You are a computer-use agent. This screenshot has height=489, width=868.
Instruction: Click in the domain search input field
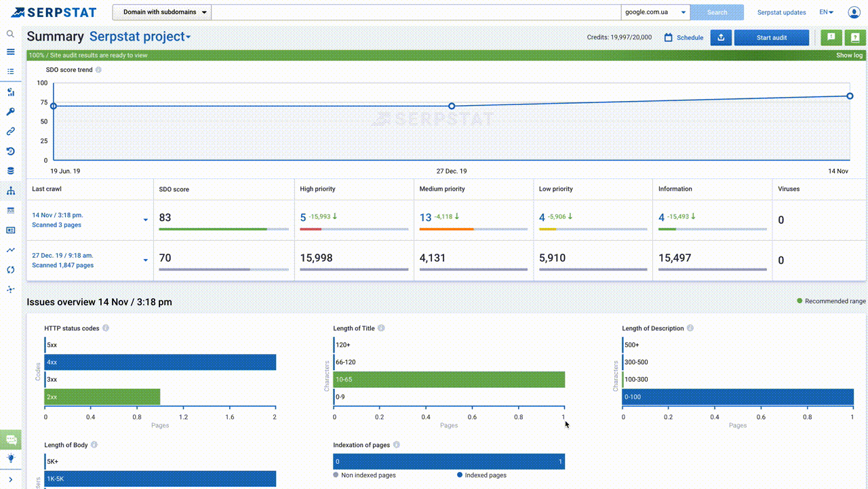coord(415,12)
